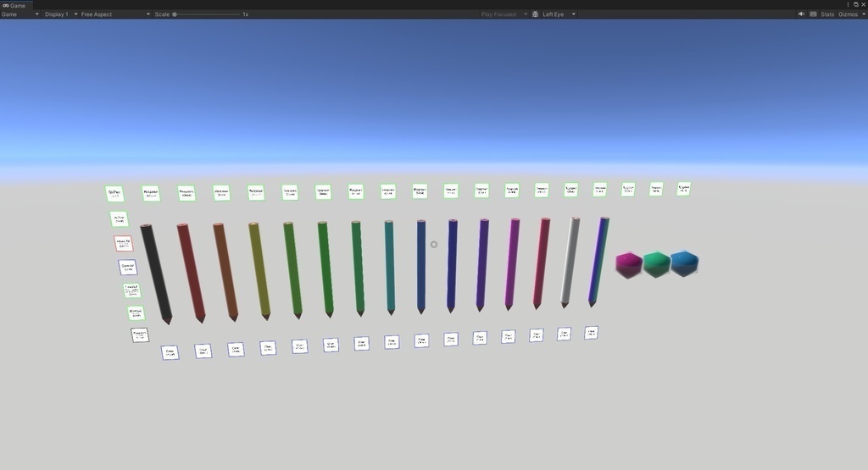Click green-bordered button above the red pencil
The width and height of the screenshot is (868, 470).
[186, 193]
